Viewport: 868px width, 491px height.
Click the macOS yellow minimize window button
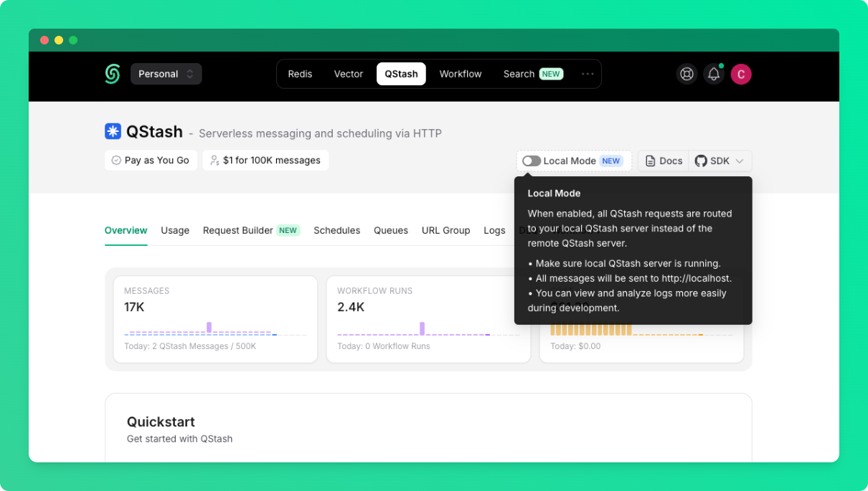(59, 40)
